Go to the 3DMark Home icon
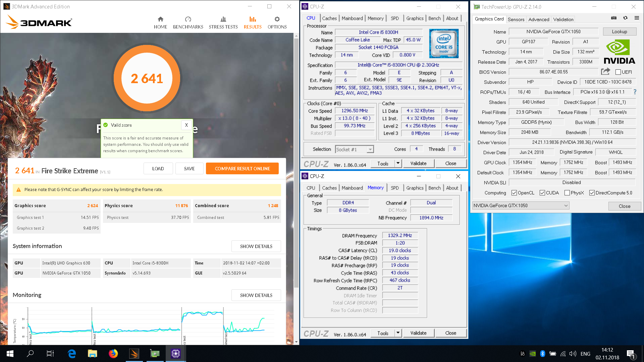The image size is (644, 362). pos(160,19)
